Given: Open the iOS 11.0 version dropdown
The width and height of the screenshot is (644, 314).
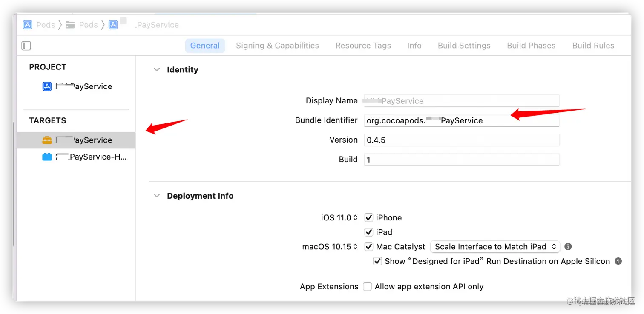Looking at the screenshot, I should (x=339, y=217).
